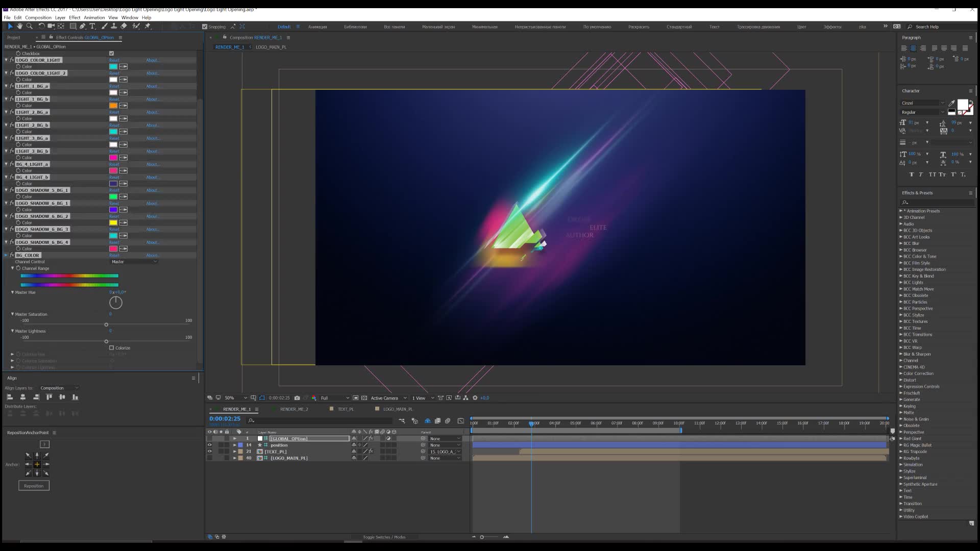The image size is (980, 551).
Task: Toggle the Snapping checkbox
Action: 205,27
